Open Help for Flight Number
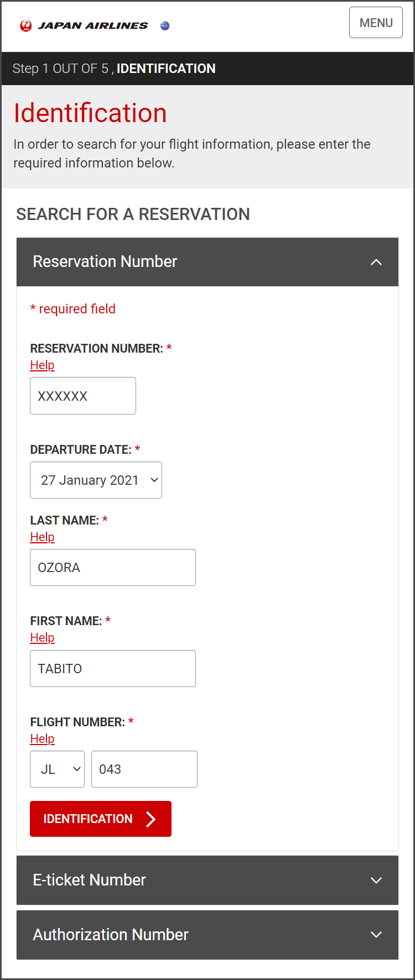The width and height of the screenshot is (415, 980). coord(42,738)
